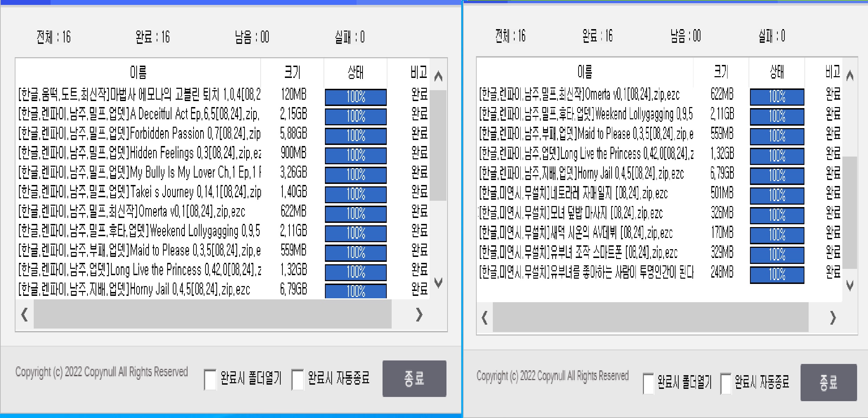Click left window's vertical scrollbar thumb

438,145
